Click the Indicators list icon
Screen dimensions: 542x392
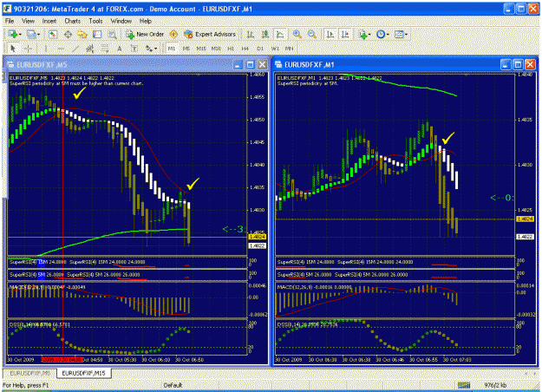(363, 34)
